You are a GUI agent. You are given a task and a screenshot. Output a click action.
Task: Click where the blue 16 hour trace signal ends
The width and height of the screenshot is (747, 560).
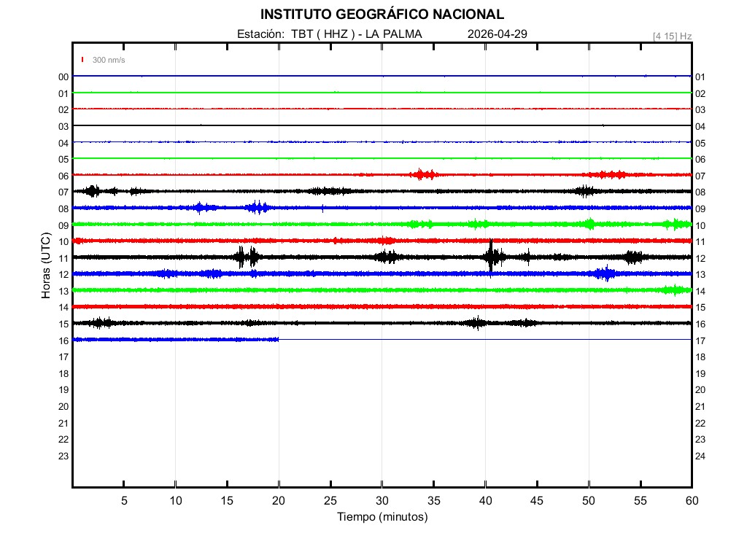tap(279, 339)
